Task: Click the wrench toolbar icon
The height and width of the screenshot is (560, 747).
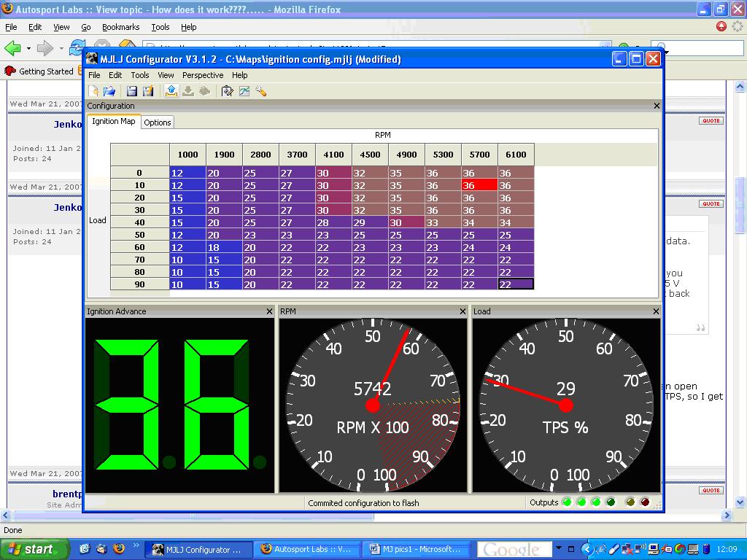Action: [x=260, y=91]
